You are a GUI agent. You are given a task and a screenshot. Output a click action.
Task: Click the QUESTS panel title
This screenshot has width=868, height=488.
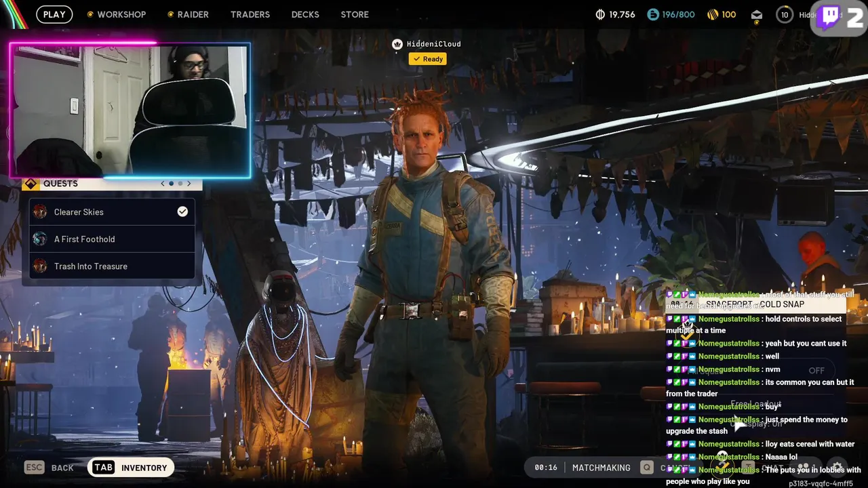(x=60, y=184)
